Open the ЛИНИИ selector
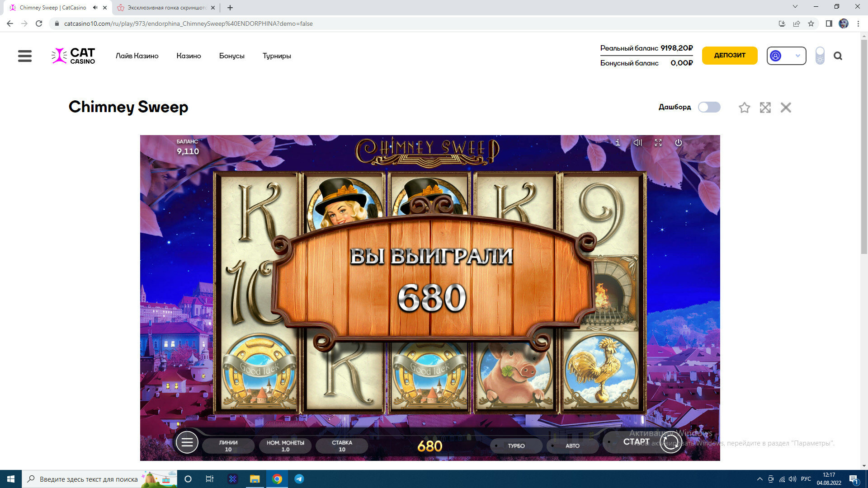The width and height of the screenshot is (868, 488). 228,446
